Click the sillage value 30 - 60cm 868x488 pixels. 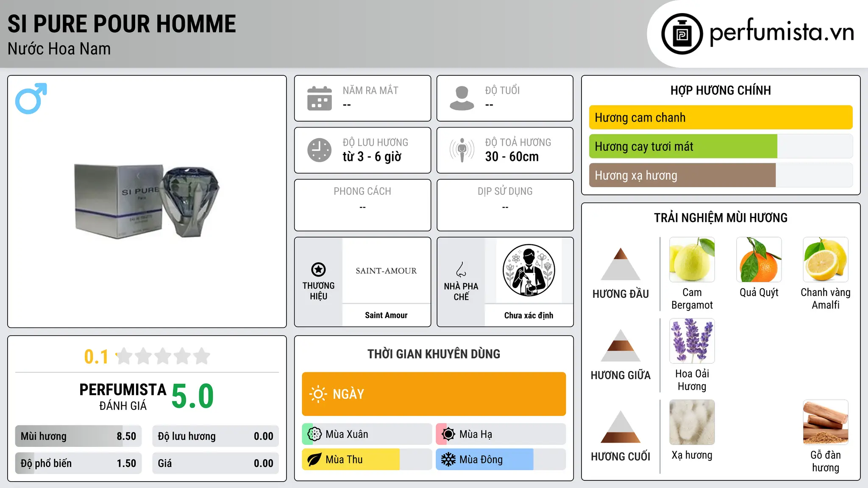(x=512, y=157)
